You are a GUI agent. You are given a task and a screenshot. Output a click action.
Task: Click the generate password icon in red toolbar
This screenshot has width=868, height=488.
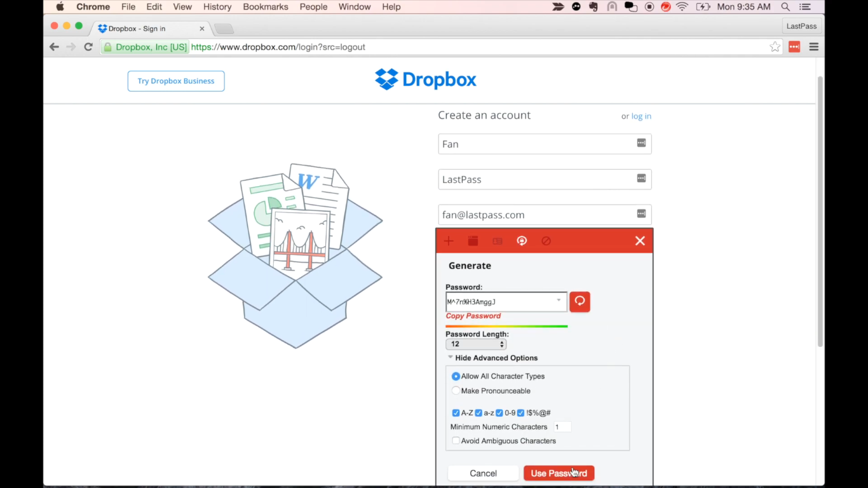point(522,241)
